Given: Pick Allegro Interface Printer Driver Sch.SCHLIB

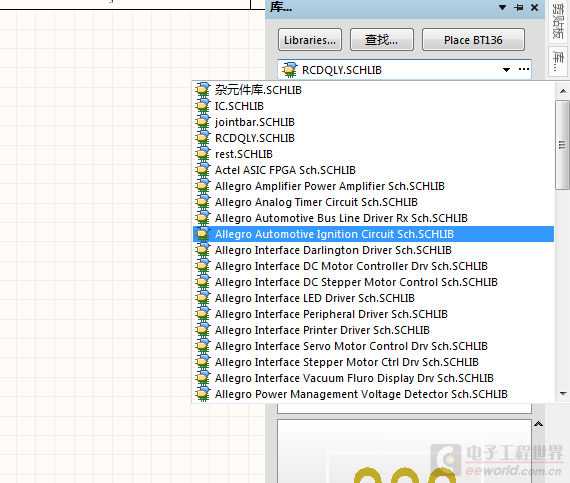Looking at the screenshot, I should (373, 330).
